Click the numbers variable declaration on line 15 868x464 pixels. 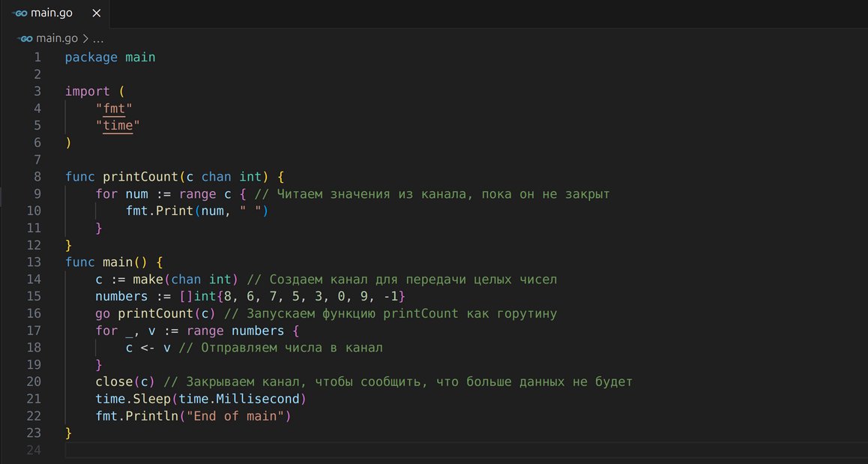[x=121, y=296]
